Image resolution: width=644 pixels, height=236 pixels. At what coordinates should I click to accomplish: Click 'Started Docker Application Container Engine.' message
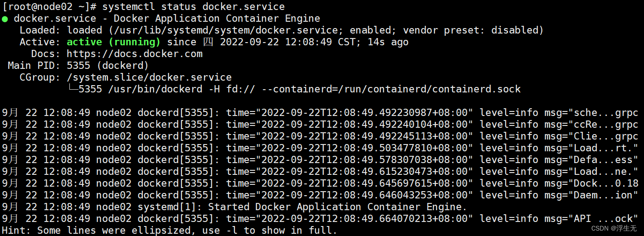338,207
